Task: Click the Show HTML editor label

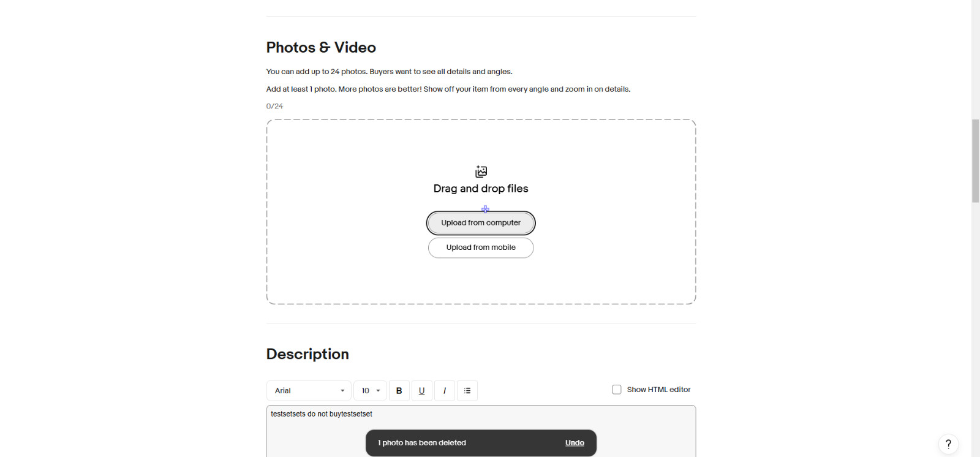Action: click(658, 390)
